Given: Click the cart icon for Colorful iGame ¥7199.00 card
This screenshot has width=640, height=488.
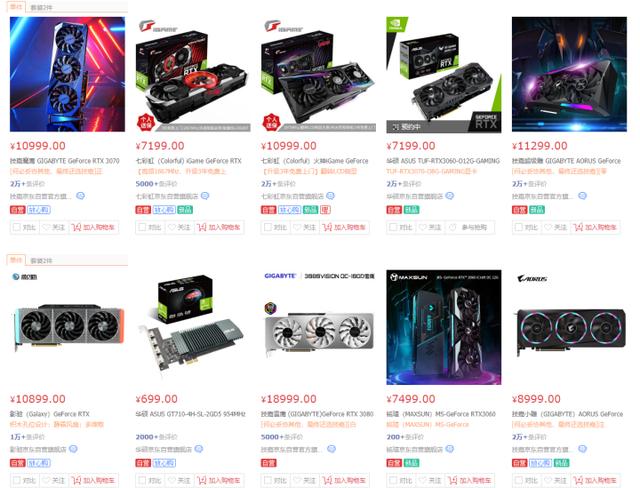Looking at the screenshot, I should click(x=202, y=227).
